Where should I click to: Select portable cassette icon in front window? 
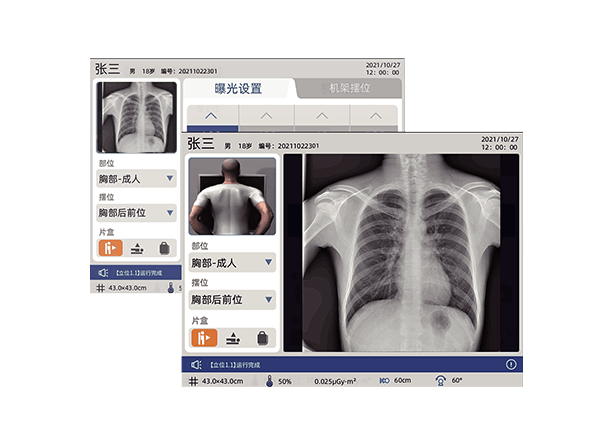click(261, 338)
